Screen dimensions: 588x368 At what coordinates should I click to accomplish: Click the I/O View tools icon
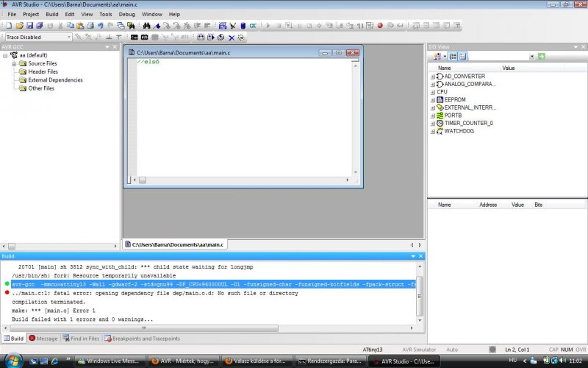coord(437,57)
